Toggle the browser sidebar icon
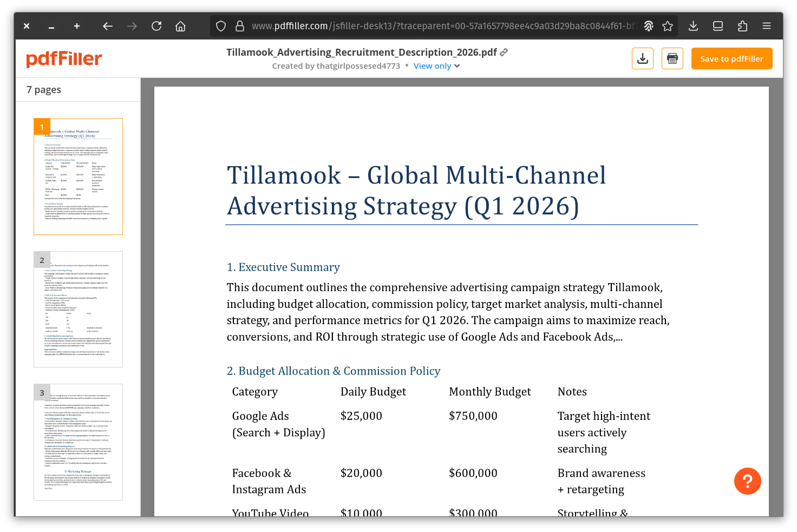 tap(718, 26)
